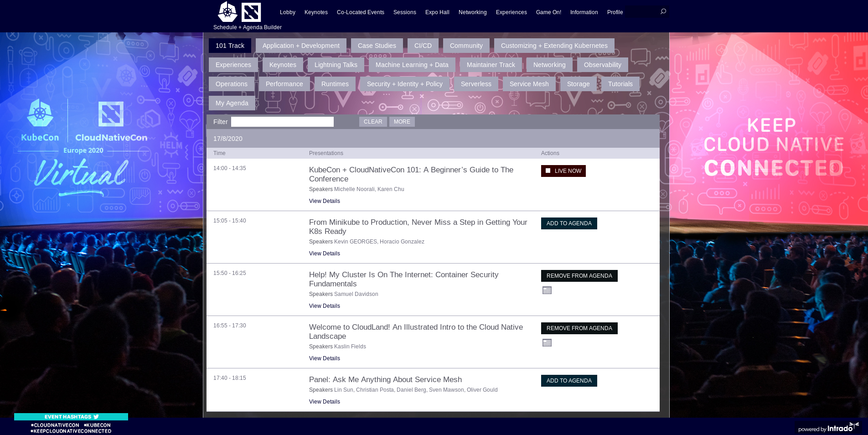Click the Filter text field
Screen dimensions: 868x435
pos(282,122)
